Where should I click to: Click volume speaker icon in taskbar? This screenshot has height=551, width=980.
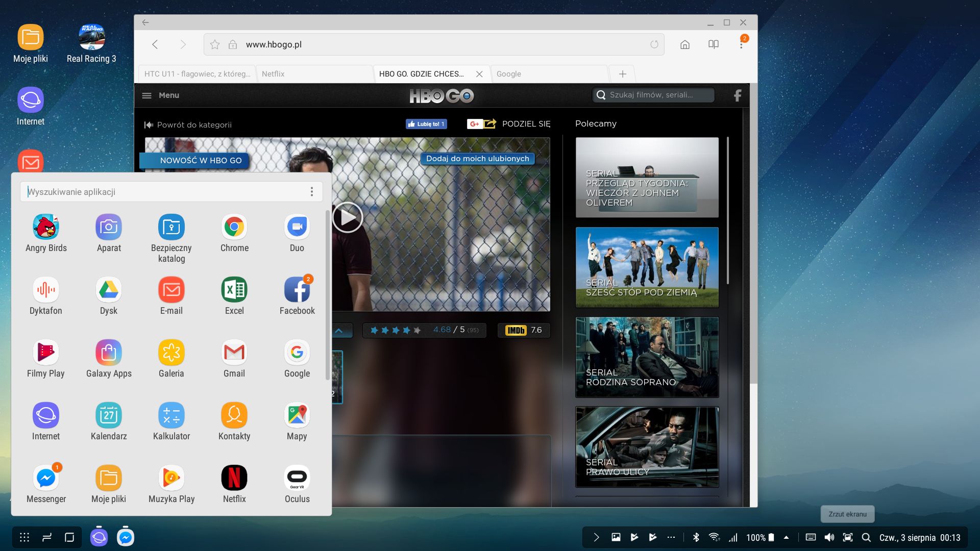(x=829, y=537)
